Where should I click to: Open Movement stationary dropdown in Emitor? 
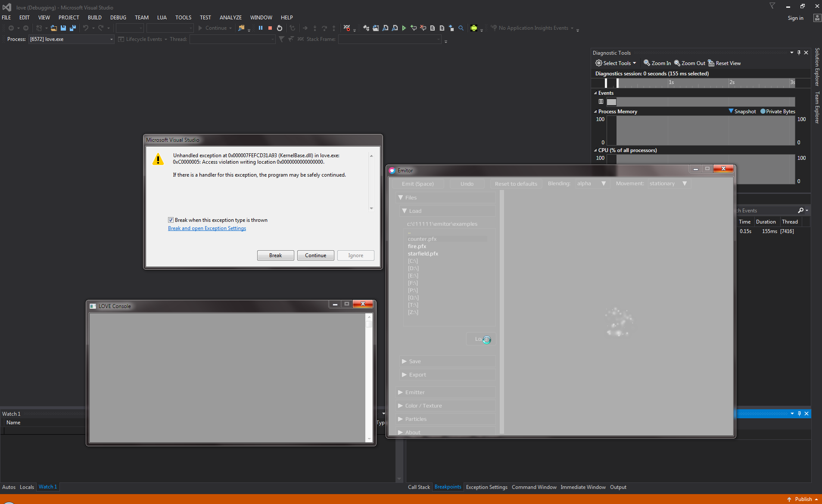pos(669,184)
